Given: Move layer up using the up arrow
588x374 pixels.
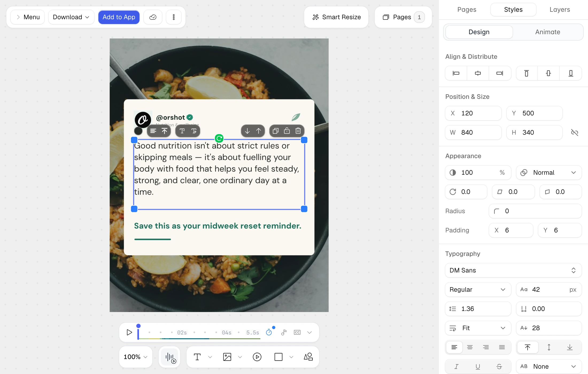Looking at the screenshot, I should pyautogui.click(x=258, y=131).
